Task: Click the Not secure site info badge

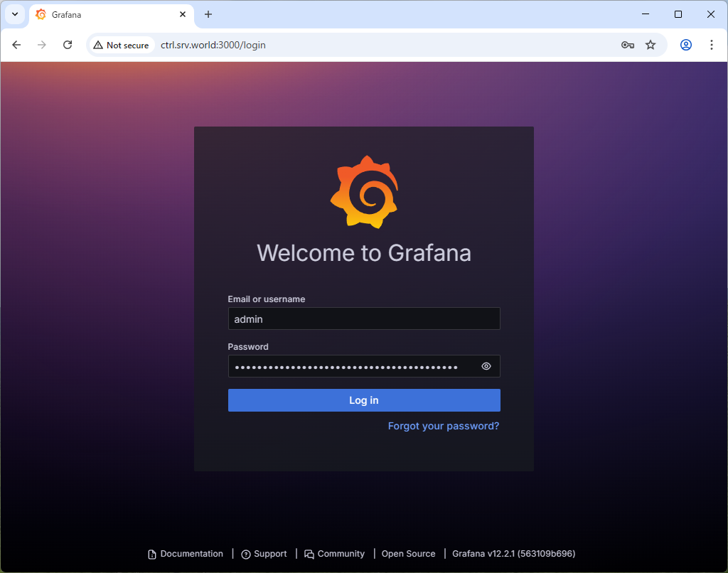Action: (121, 45)
